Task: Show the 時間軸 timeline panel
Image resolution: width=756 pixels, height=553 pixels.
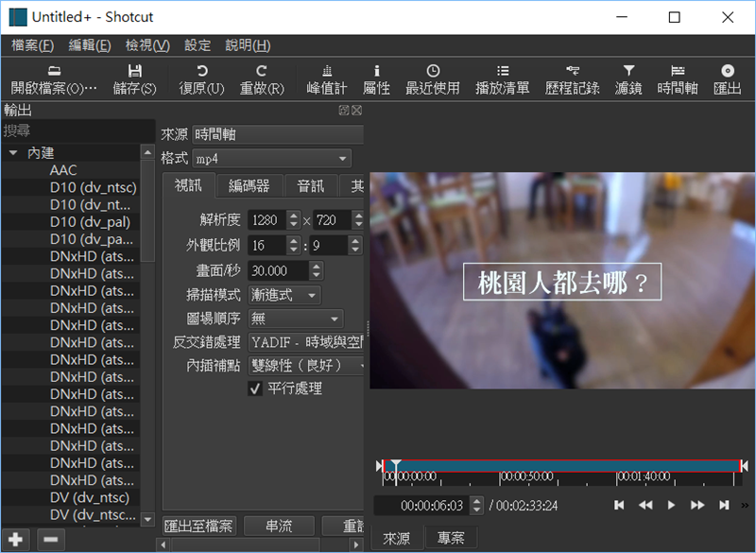Action: click(678, 71)
